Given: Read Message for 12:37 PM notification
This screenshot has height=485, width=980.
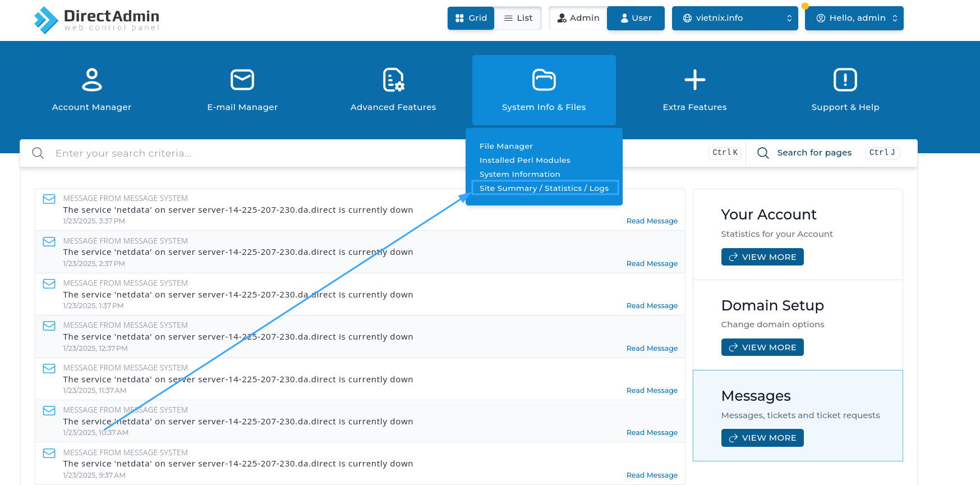Looking at the screenshot, I should [x=652, y=349].
